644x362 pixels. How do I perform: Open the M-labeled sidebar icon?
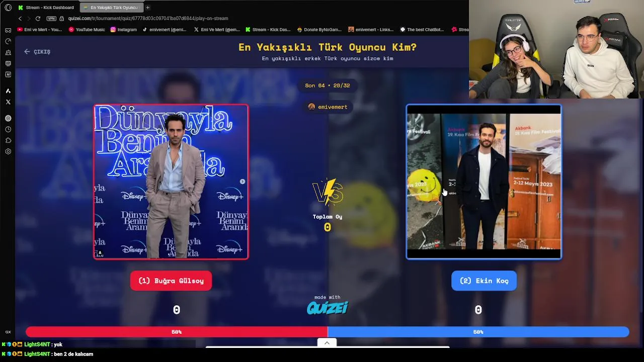pyautogui.click(x=8, y=74)
